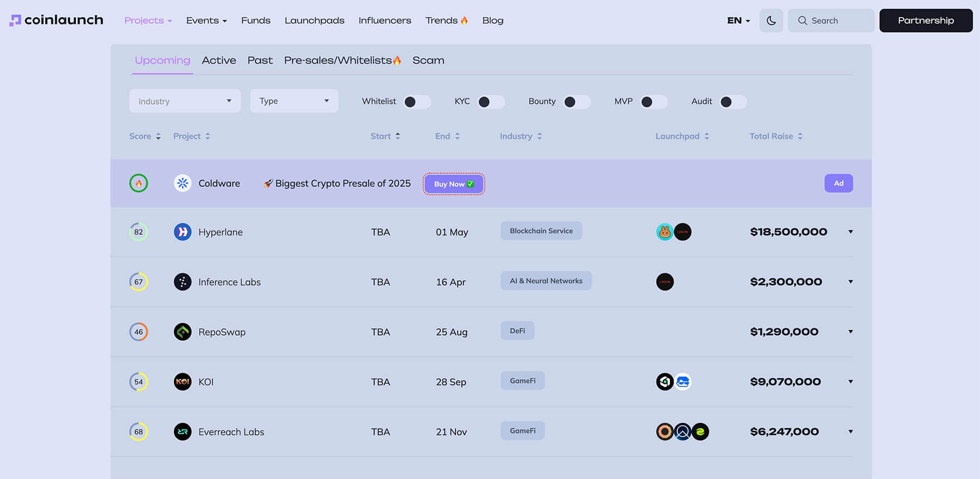Click the Hyperlane score 82 ring
Image resolution: width=980 pixels, height=479 pixels.
(x=139, y=232)
